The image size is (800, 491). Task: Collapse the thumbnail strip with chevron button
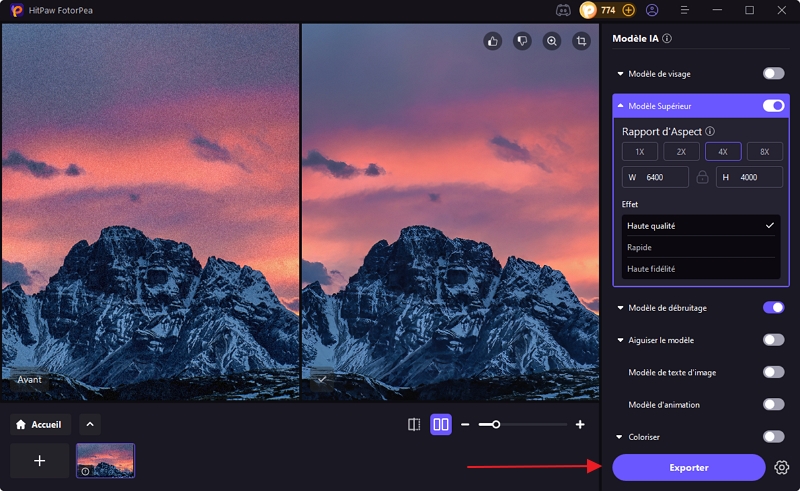(x=89, y=424)
